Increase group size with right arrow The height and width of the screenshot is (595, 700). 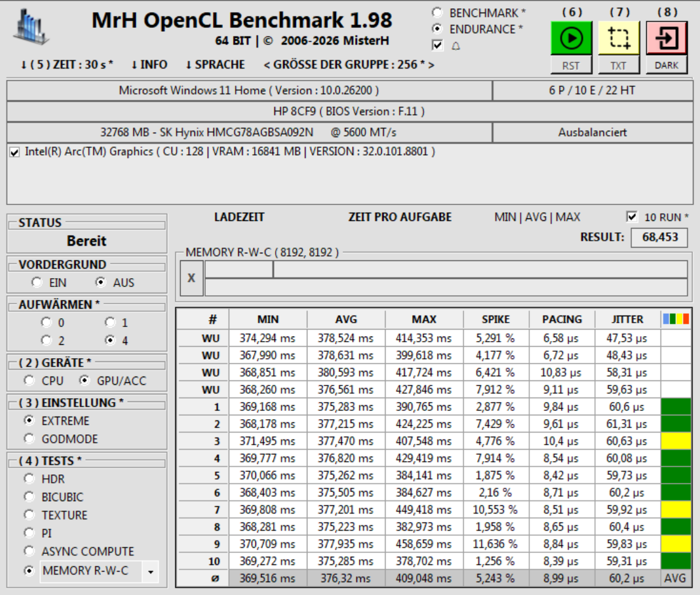coord(431,65)
